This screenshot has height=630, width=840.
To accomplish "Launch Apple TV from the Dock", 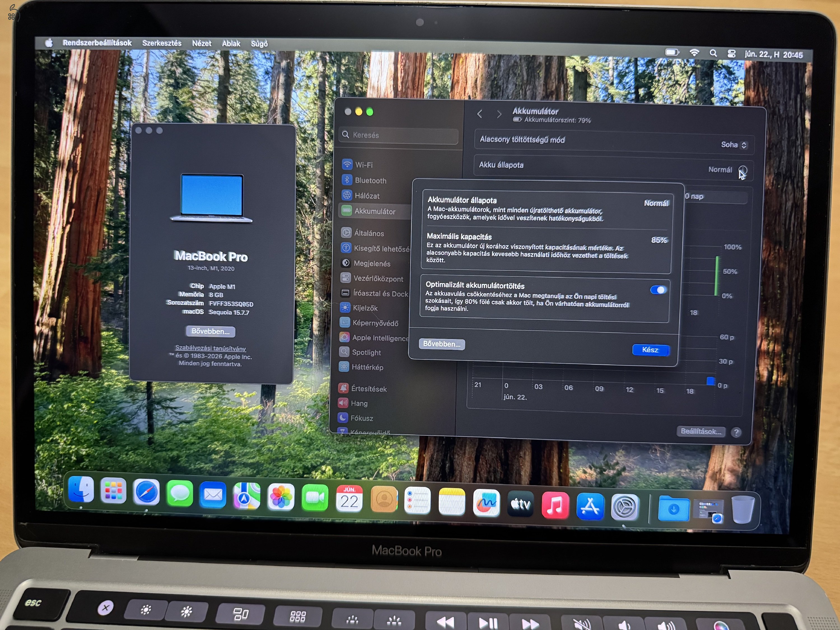I will [521, 504].
